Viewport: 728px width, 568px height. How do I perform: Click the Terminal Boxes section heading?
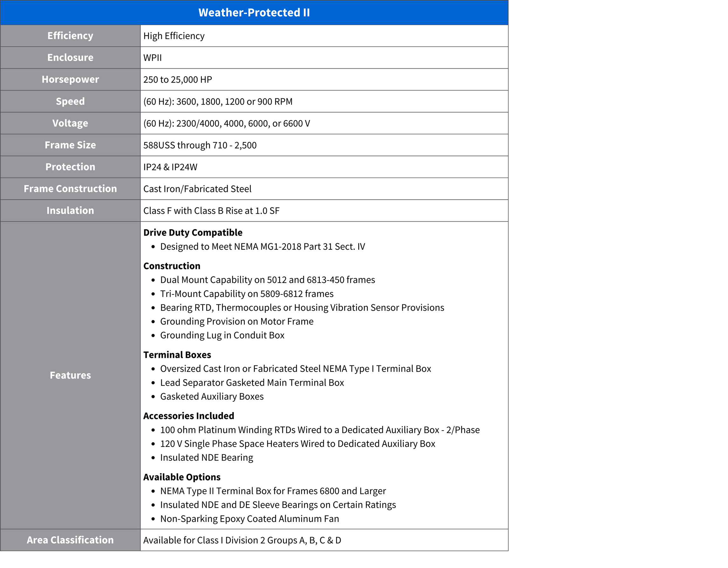[x=177, y=355]
